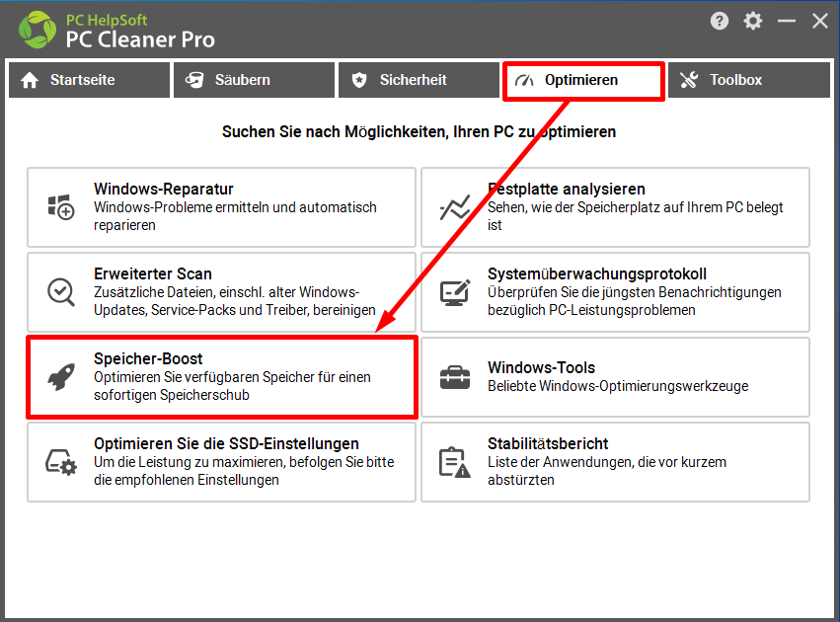
Task: Go to the Toolbox tab
Action: point(749,80)
